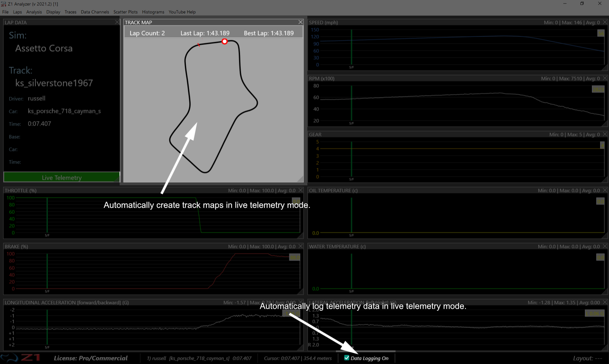Open the Data Channels menu
Image resolution: width=609 pixels, height=364 pixels.
(95, 12)
